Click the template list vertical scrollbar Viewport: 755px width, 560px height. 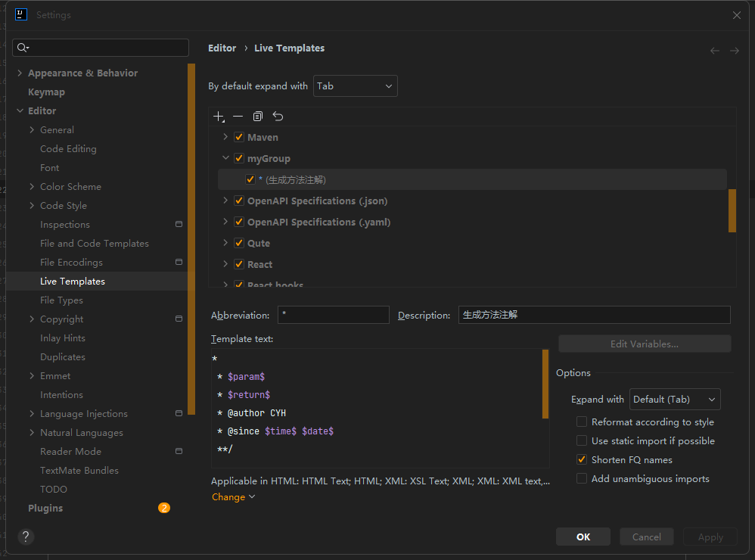click(x=732, y=210)
